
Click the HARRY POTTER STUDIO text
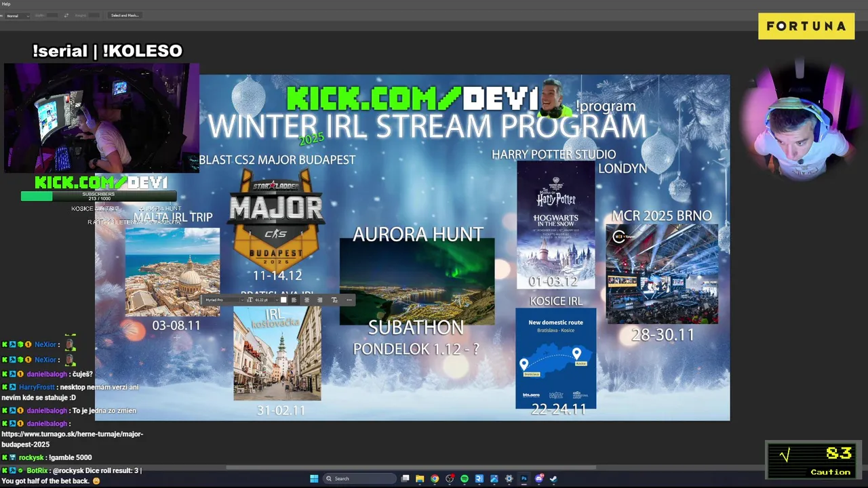(x=554, y=155)
